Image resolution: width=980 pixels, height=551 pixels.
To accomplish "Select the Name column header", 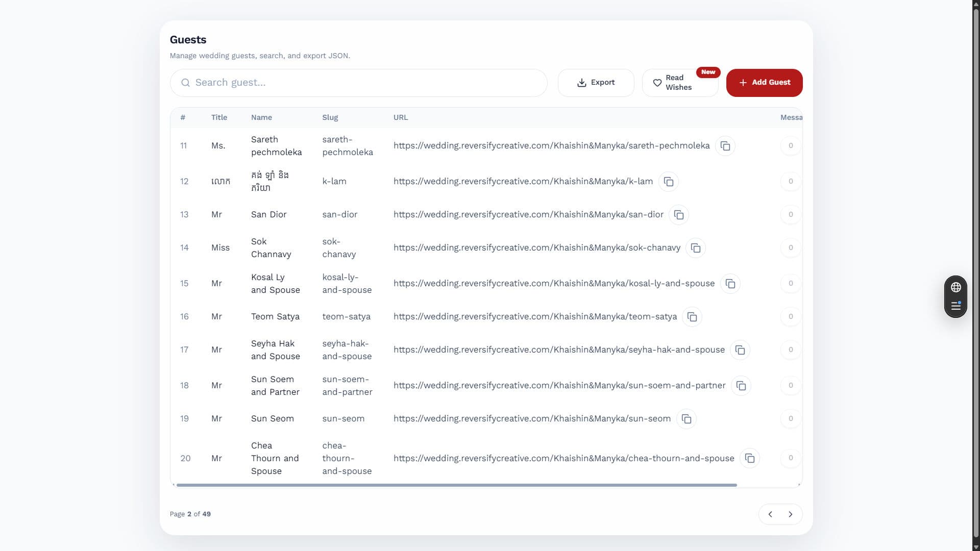I will coord(261,117).
